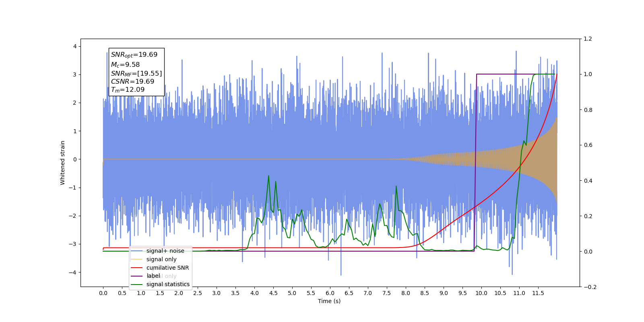Screen dimensions: 644x322
Task: Click the SNRopt=19.69 annotation text
Action: tap(134, 55)
